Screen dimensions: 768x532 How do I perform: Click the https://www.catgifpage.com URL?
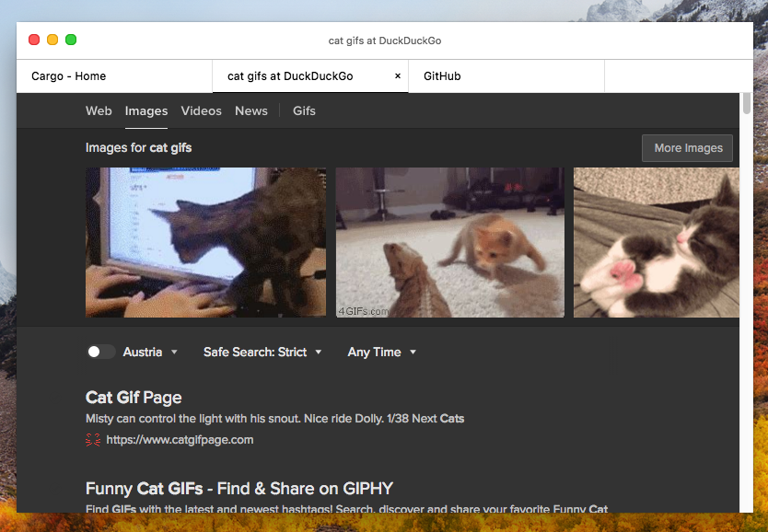pos(180,440)
